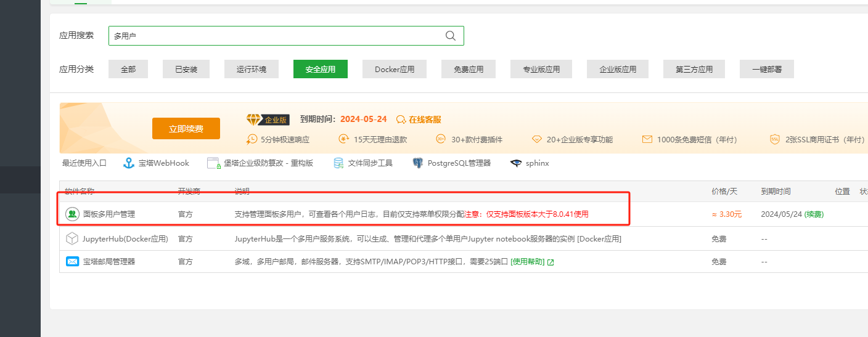Click the 20+企业版专享功能 diamond icon

536,139
